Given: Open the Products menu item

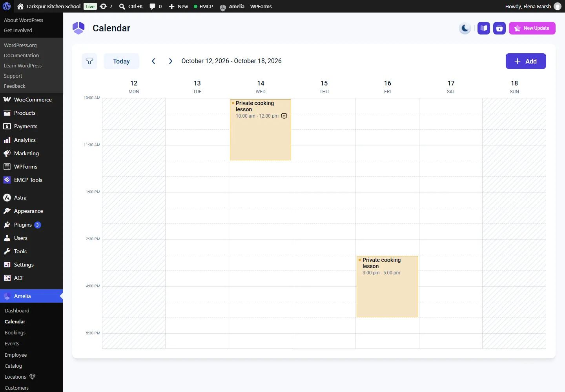Looking at the screenshot, I should click(x=31, y=113).
